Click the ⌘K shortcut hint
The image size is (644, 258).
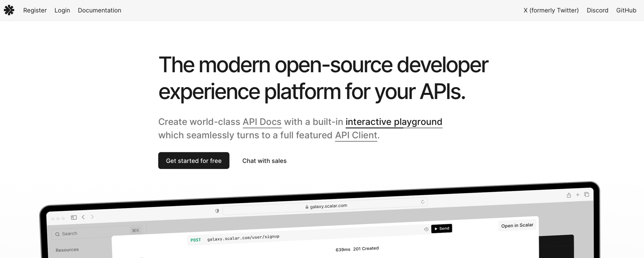136,230
